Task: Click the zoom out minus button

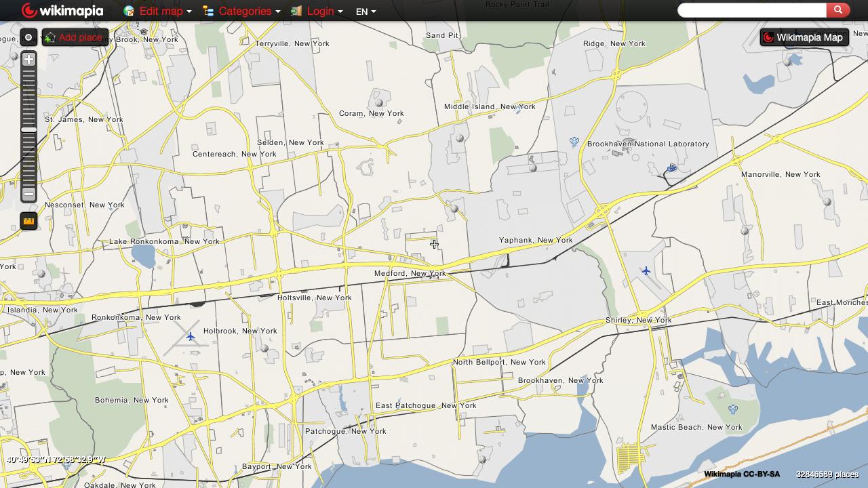Action: (28, 195)
